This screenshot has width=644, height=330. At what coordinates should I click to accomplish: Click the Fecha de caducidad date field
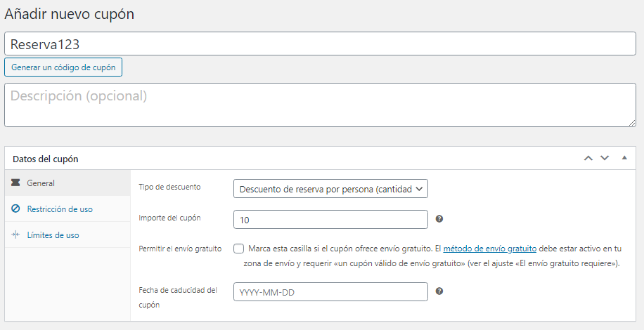click(x=330, y=291)
